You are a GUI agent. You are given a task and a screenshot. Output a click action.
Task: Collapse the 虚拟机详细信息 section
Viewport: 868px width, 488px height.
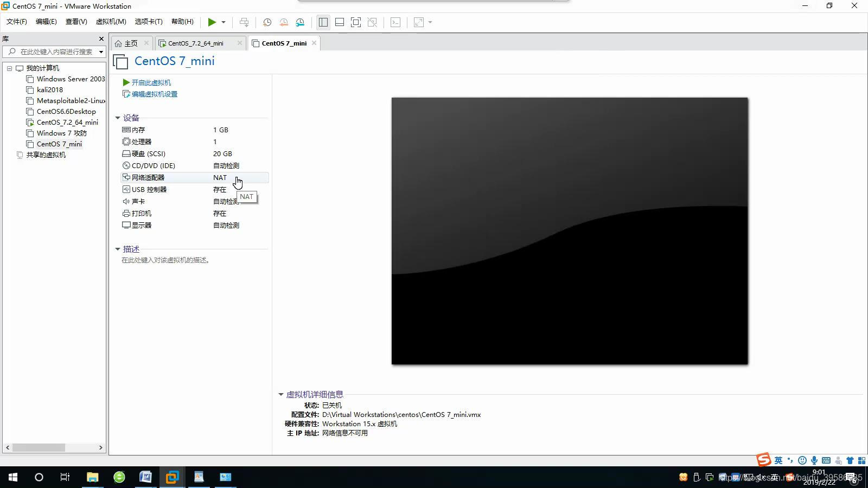click(x=280, y=394)
